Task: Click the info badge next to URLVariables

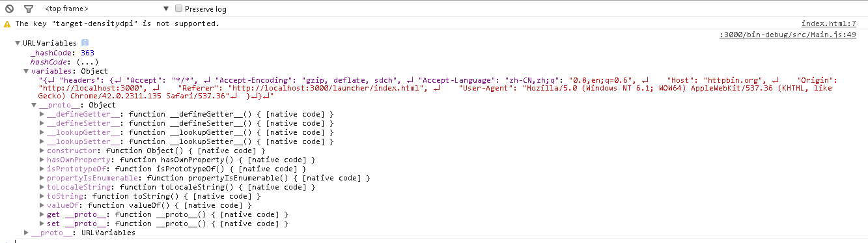Action: coord(85,43)
